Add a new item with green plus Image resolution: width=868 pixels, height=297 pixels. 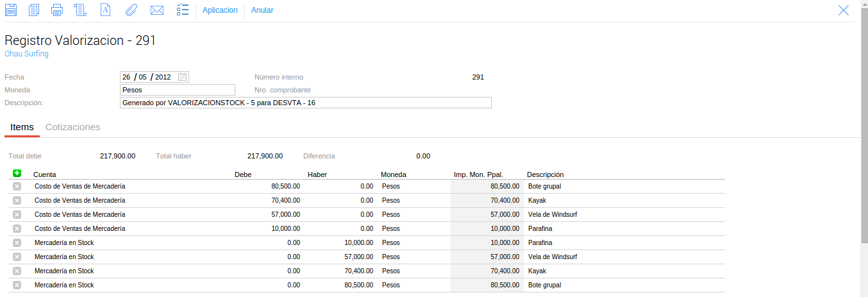point(17,173)
